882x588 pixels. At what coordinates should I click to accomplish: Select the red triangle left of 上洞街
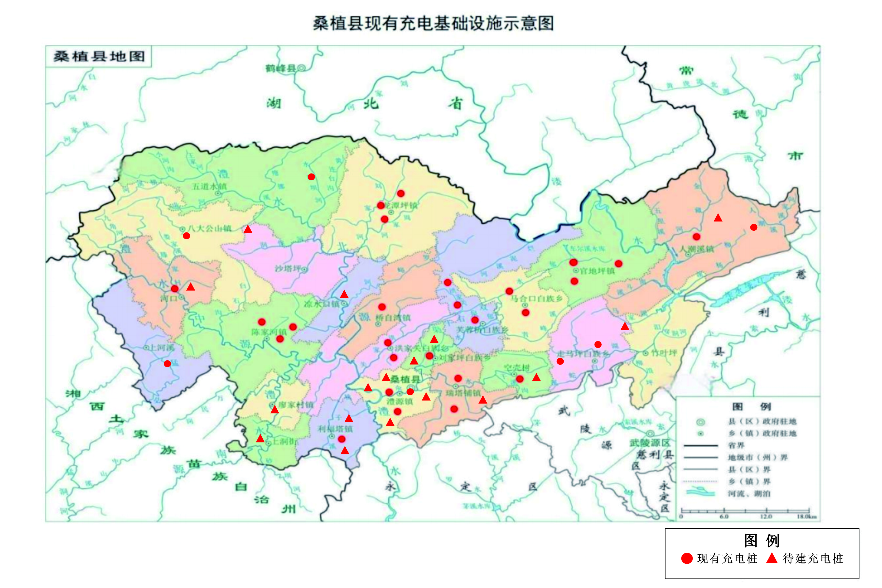260,438
